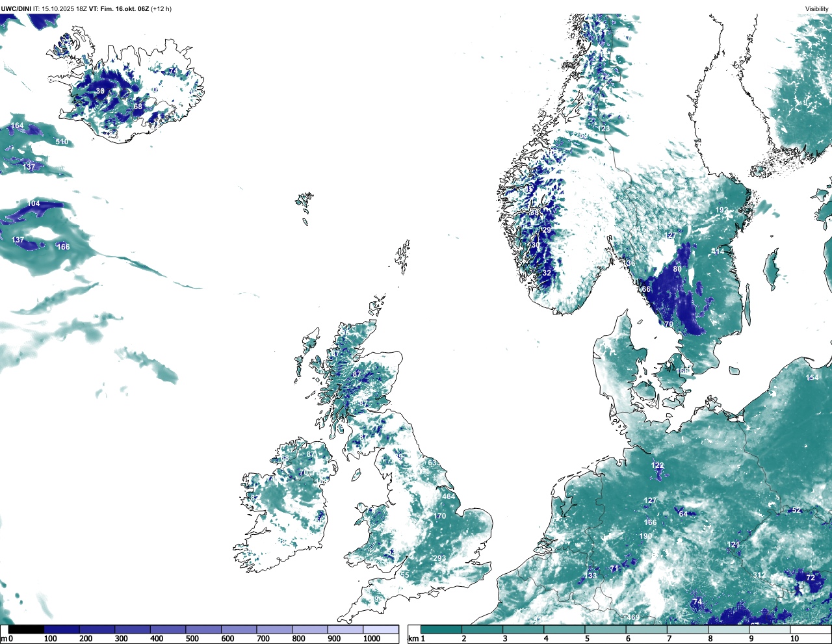The width and height of the screenshot is (832, 644).
Task: Click the '510' value south of Iceland
Action: click(62, 142)
